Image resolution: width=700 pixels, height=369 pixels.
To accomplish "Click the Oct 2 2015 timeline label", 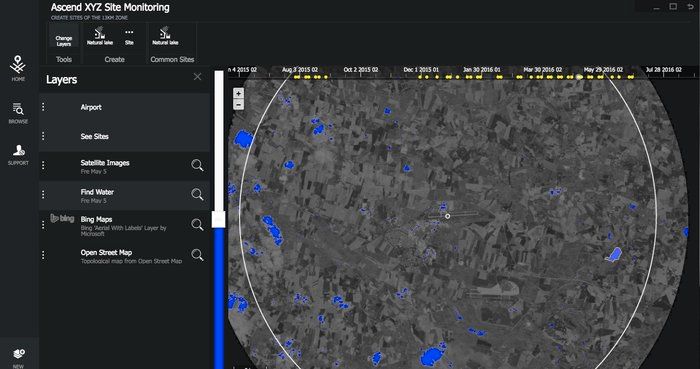I will [x=361, y=70].
